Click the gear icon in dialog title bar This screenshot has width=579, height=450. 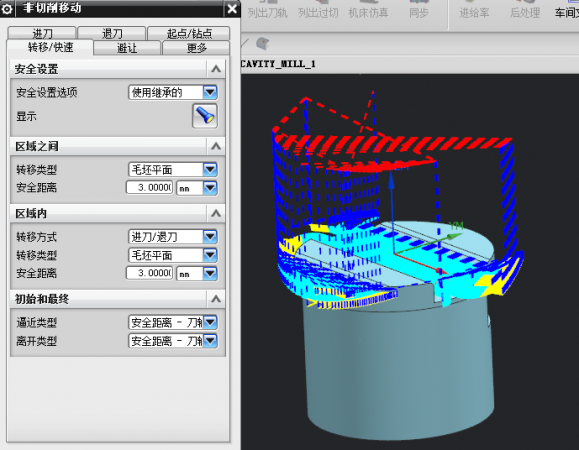[7, 9]
